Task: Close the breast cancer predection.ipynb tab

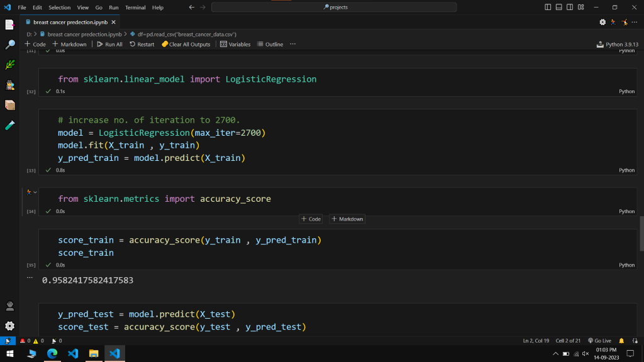Action: coord(113,22)
